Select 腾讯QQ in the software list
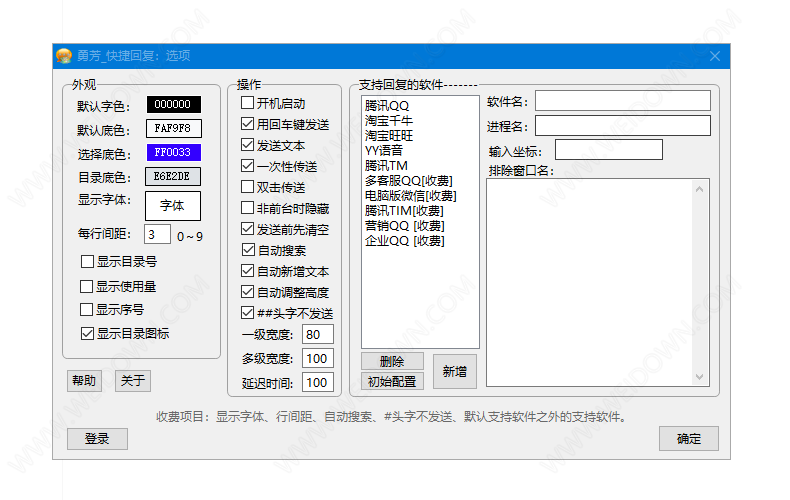The image size is (790, 500). pos(387,106)
